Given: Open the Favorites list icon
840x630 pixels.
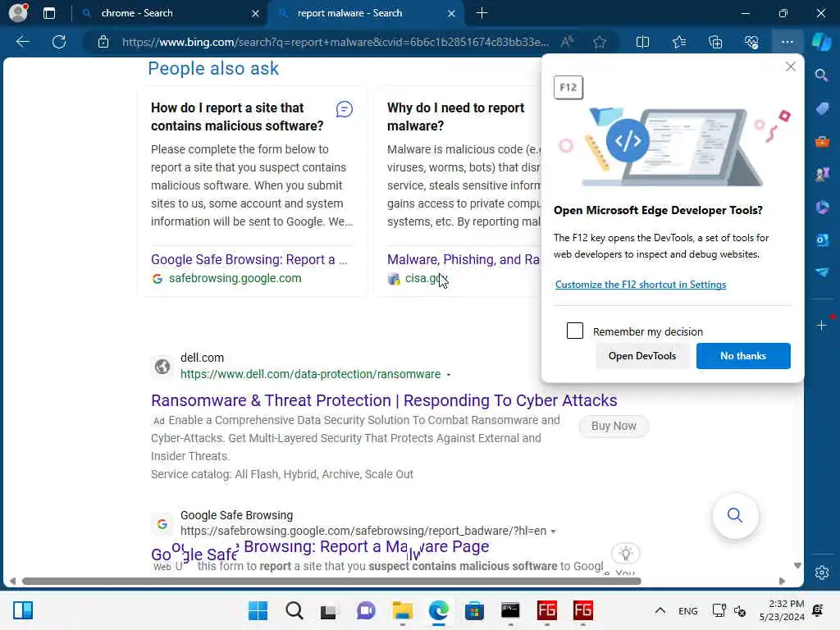Looking at the screenshot, I should (x=678, y=42).
